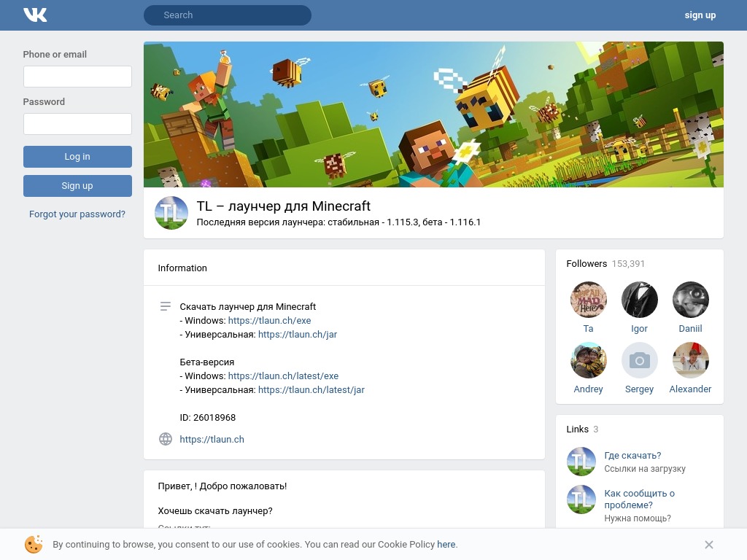The width and height of the screenshot is (747, 560).
Task: Click the group title TL – лаунчер для Minecraft
Action: click(284, 206)
